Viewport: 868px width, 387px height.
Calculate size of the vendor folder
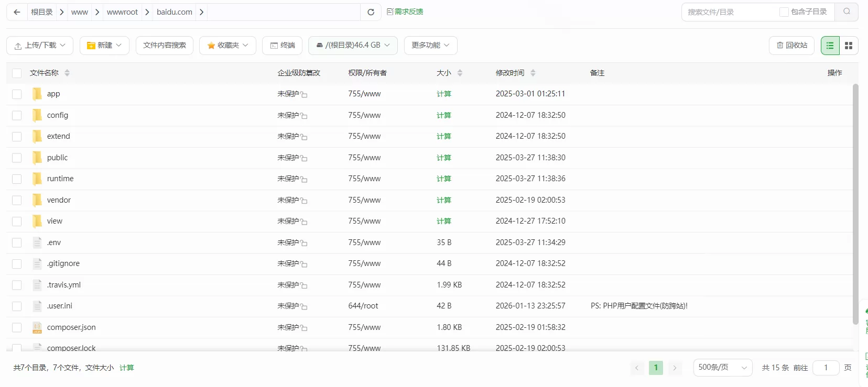click(x=444, y=200)
